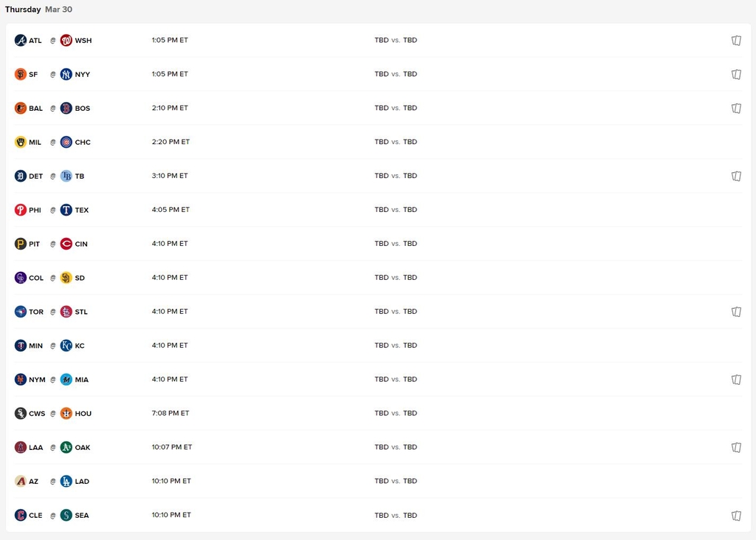
Task: Open tickets for CLE @ SEA game
Action: click(x=736, y=516)
